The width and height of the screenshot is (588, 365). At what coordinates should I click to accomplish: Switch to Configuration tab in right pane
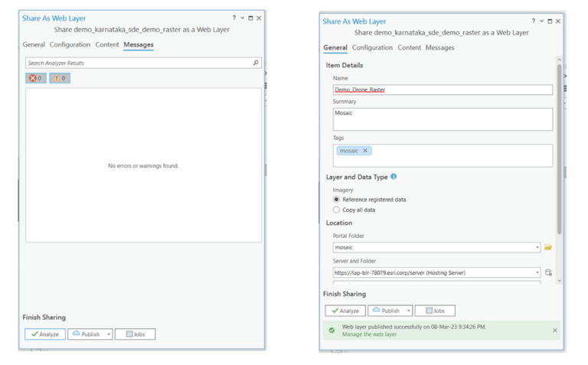pos(372,47)
